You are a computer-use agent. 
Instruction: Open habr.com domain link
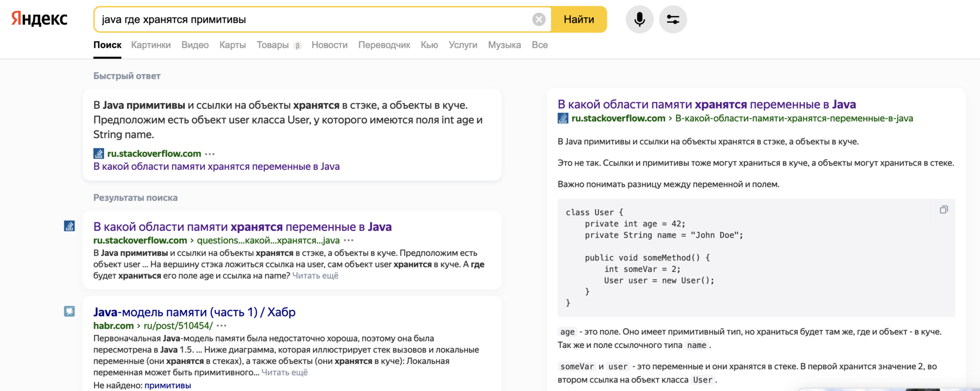[113, 326]
